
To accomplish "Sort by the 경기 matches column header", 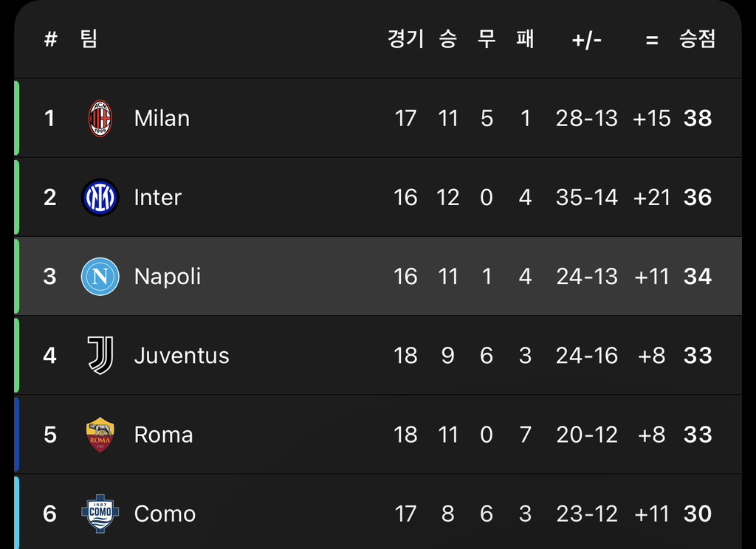I will [x=405, y=38].
